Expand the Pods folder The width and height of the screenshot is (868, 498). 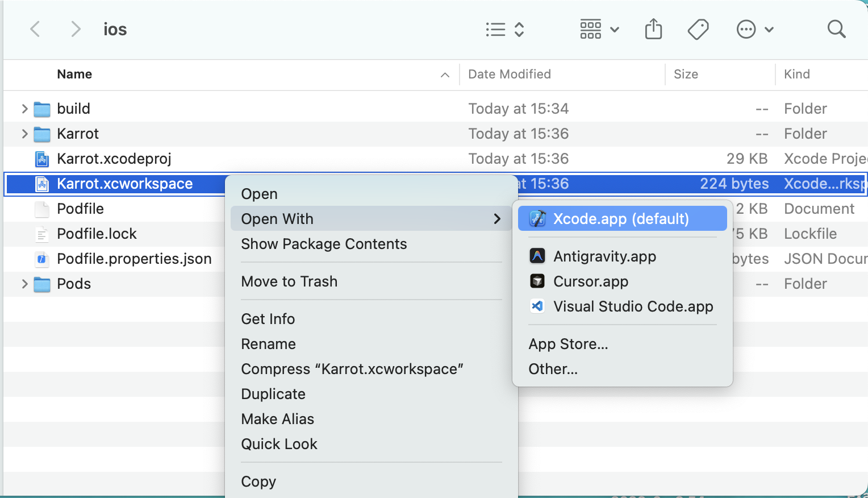24,284
